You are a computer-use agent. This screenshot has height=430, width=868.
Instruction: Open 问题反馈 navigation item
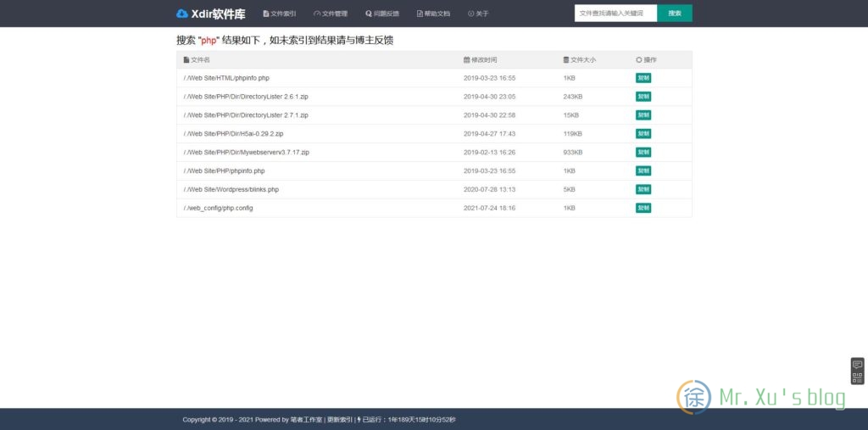click(382, 14)
